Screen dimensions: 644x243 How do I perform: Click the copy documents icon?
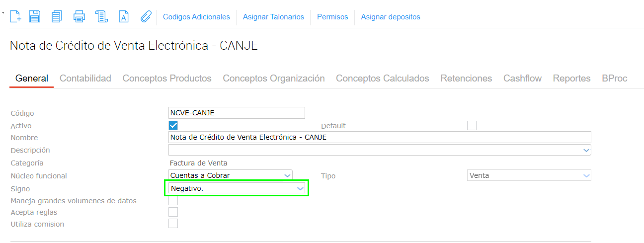click(57, 16)
